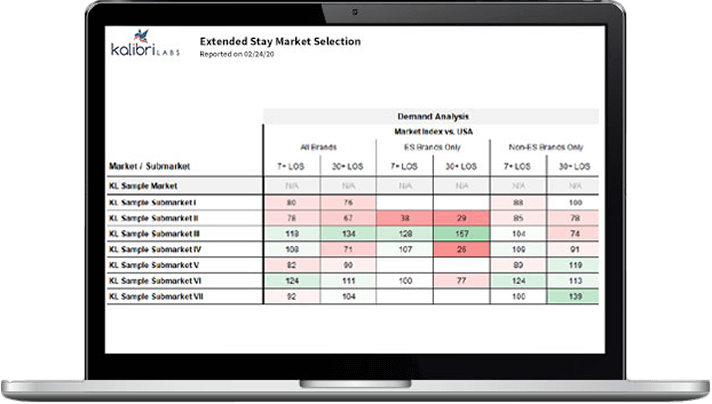
Task: Click Submarket VI All Brands 30+ LOS value 111
Action: tap(348, 281)
